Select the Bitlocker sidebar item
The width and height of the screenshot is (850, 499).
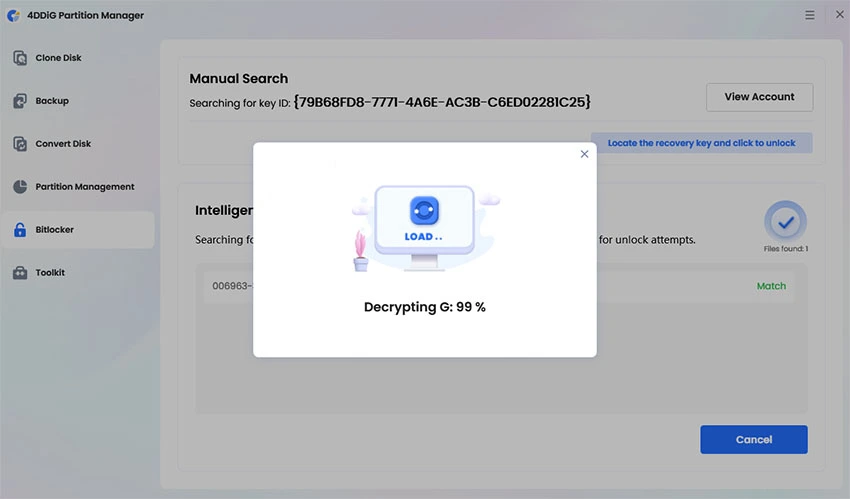77,230
